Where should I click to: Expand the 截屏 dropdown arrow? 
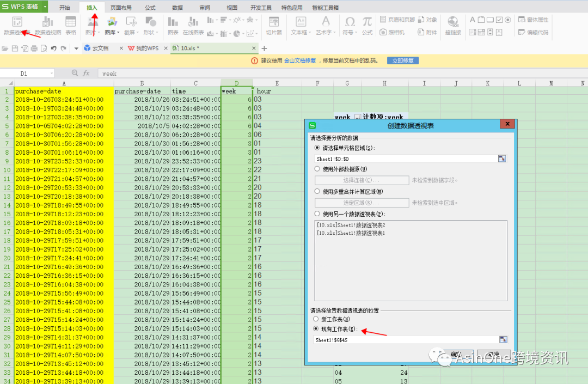137,32
